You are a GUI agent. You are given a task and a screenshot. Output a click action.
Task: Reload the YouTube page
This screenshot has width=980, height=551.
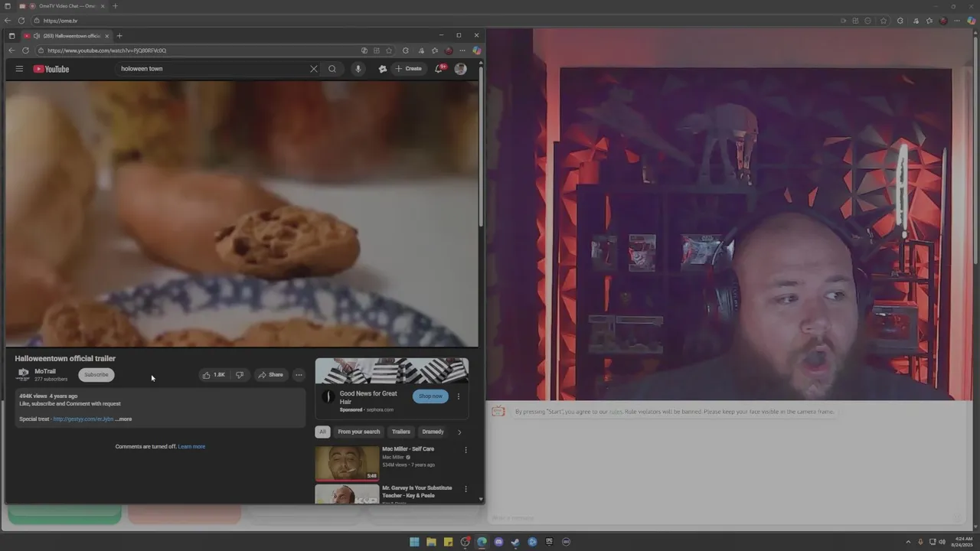[x=25, y=51]
